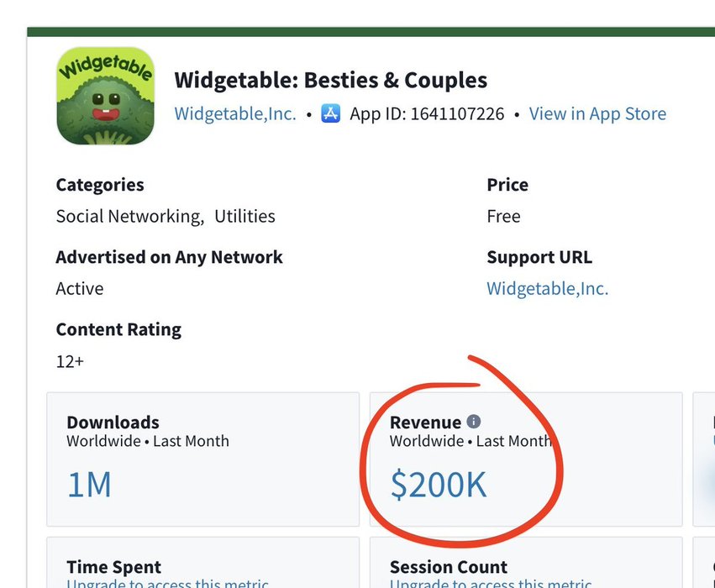Click the App ID 1641107226 text

pyautogui.click(x=427, y=114)
